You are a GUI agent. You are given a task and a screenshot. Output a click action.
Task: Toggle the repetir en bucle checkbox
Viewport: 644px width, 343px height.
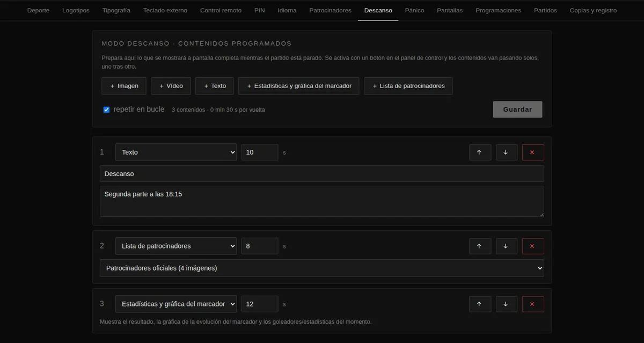[x=106, y=110]
